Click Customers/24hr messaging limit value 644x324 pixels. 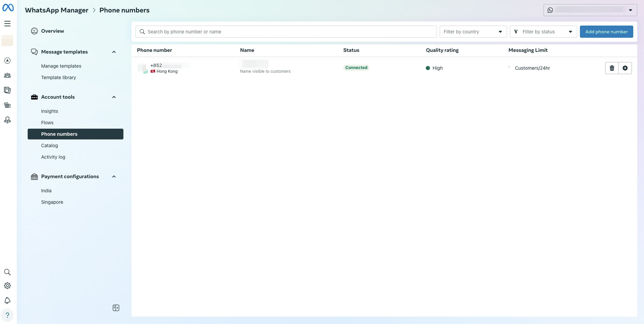532,68
